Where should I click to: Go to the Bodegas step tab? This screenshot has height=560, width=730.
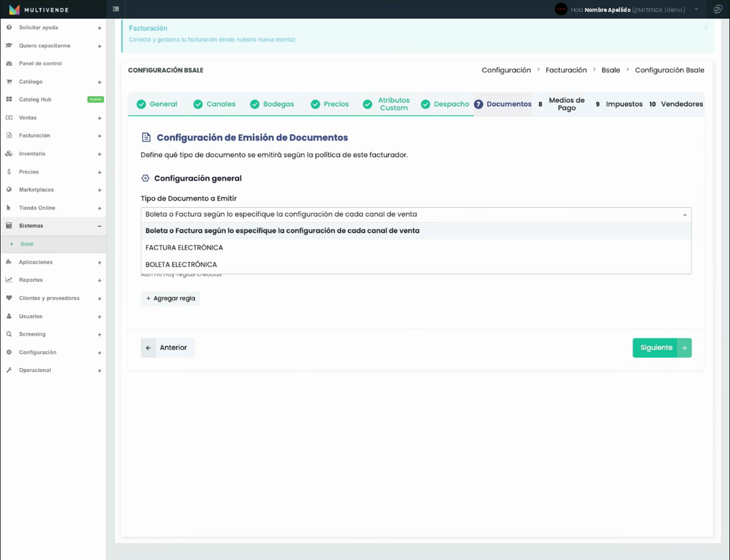(272, 104)
